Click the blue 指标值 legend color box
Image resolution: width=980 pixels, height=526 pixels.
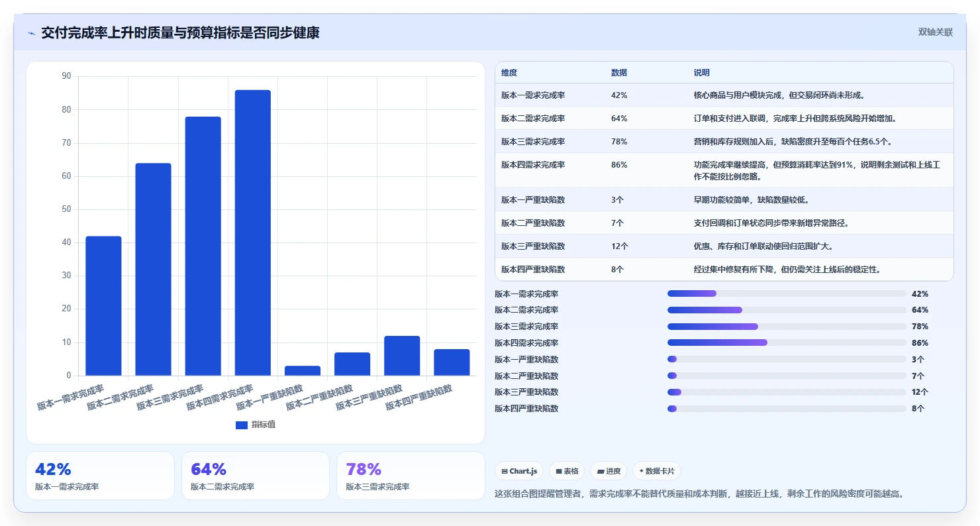tap(242, 425)
